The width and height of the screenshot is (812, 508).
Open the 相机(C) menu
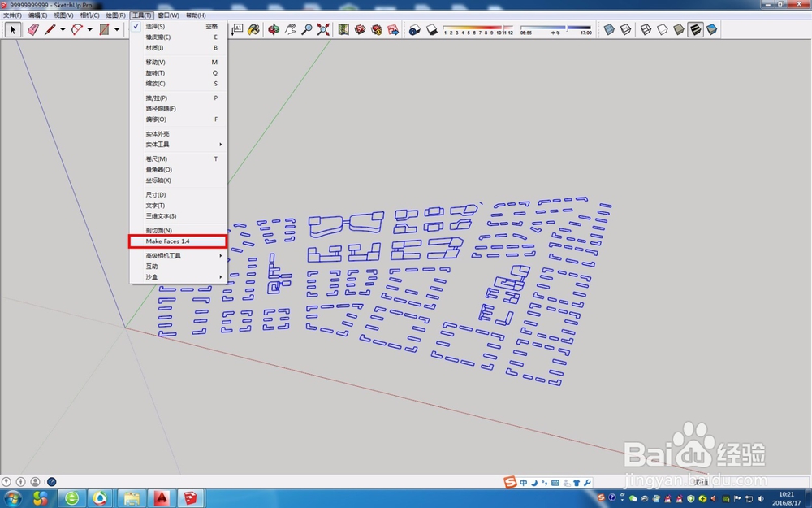coord(89,15)
